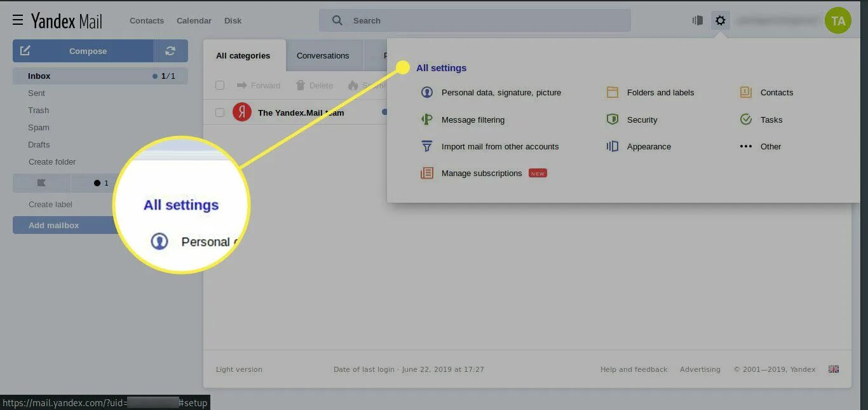This screenshot has height=410, width=868.
Task: Click the language flag icon in footer
Action: (x=834, y=369)
